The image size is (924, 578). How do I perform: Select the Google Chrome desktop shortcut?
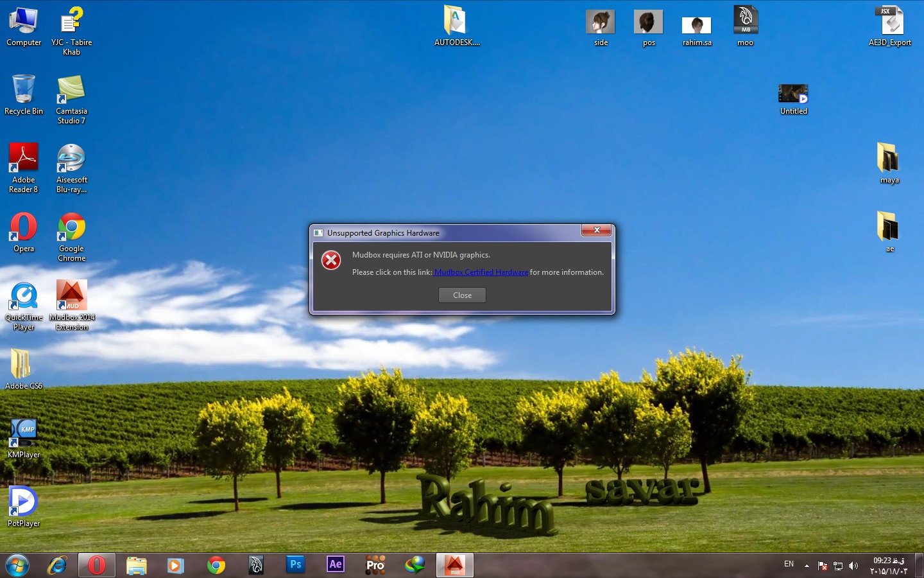coord(72,237)
